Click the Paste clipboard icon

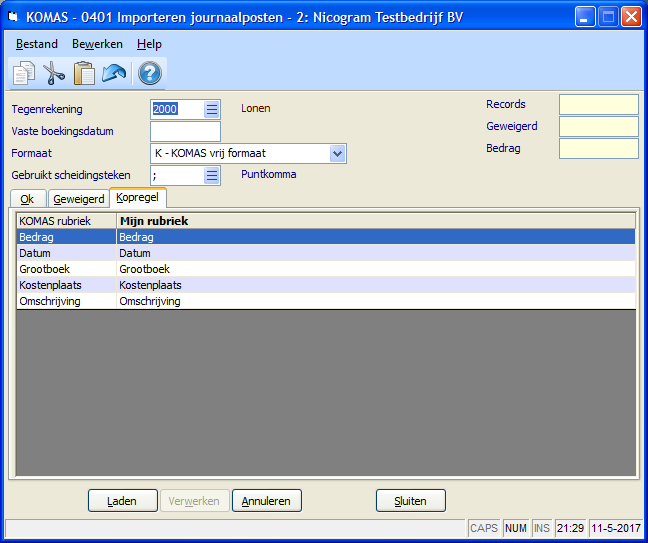[84, 73]
